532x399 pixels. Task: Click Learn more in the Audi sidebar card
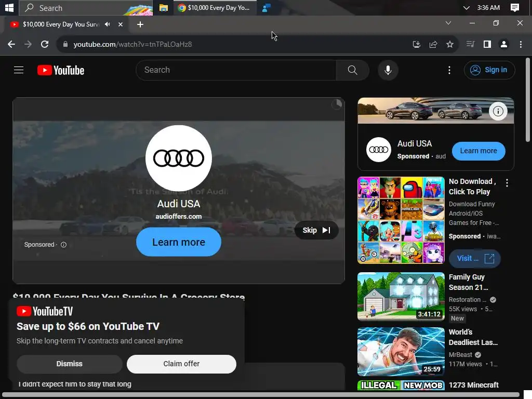coord(478,151)
